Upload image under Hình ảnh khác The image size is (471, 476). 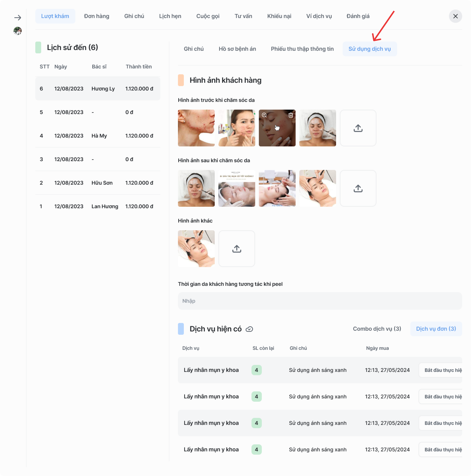(x=236, y=249)
